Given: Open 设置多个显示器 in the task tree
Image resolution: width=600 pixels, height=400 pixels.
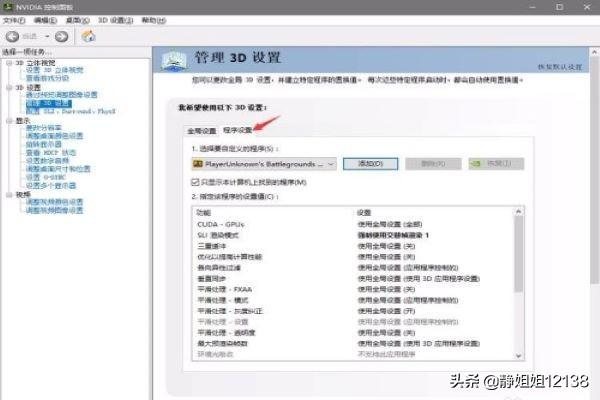Looking at the screenshot, I should tap(51, 186).
